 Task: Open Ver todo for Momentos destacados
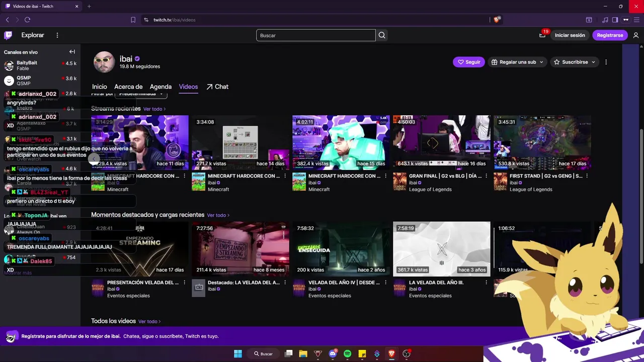point(218,215)
